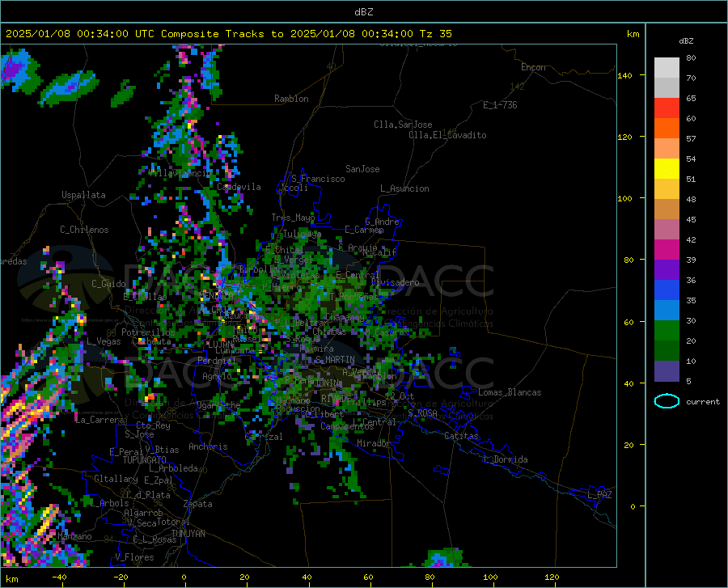Click the 'dBZ' heading above the color legend
Viewport: 728px width, 588px height.
[686, 40]
